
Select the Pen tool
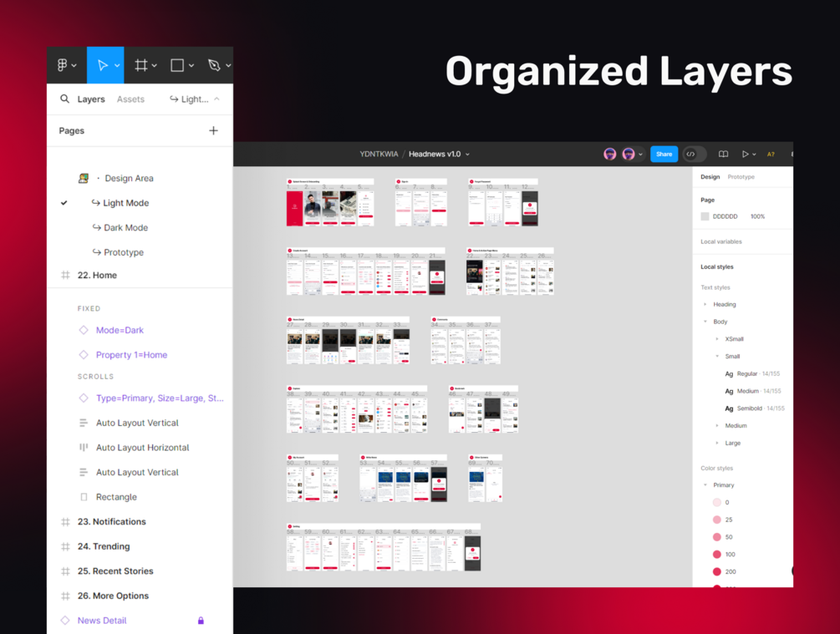[214, 65]
